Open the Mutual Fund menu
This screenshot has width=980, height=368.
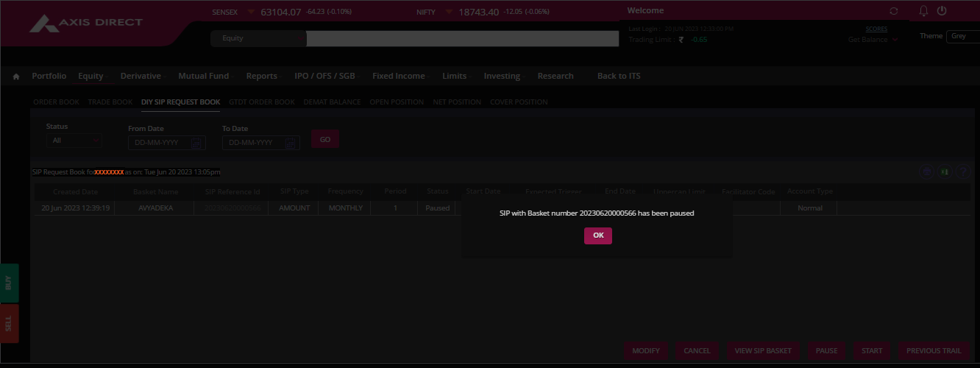tap(203, 76)
